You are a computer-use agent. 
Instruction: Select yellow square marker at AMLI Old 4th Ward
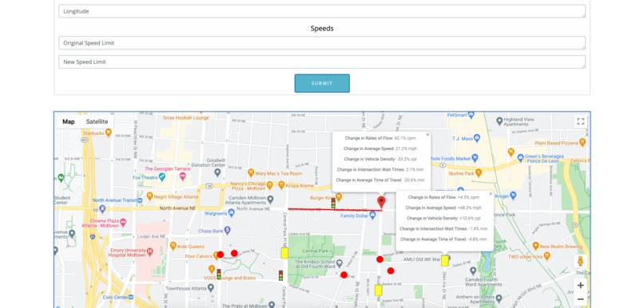point(445,261)
